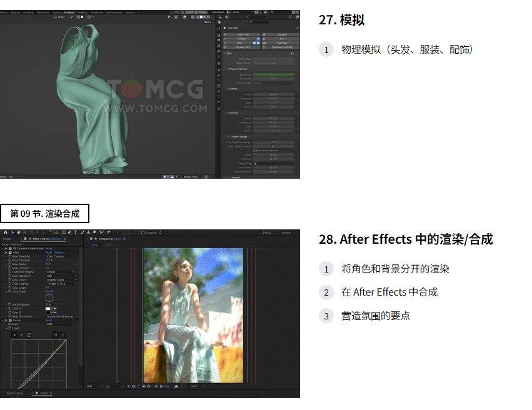Viewport: 532px width, 410px height.
Task: Select the smooth curve icon above Curves graph
Action: 55,335
